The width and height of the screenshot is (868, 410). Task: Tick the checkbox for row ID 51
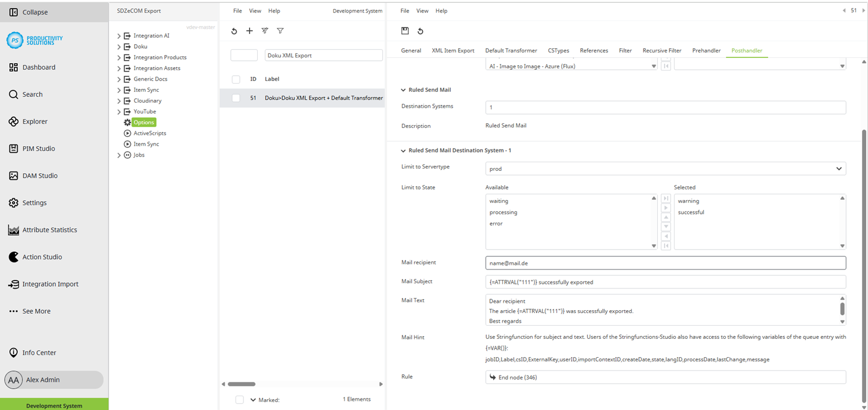(236, 98)
